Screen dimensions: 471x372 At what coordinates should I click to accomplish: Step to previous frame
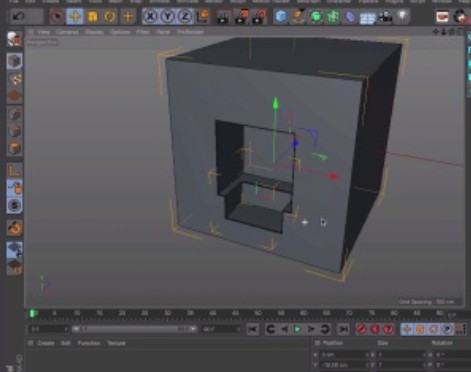(284, 329)
